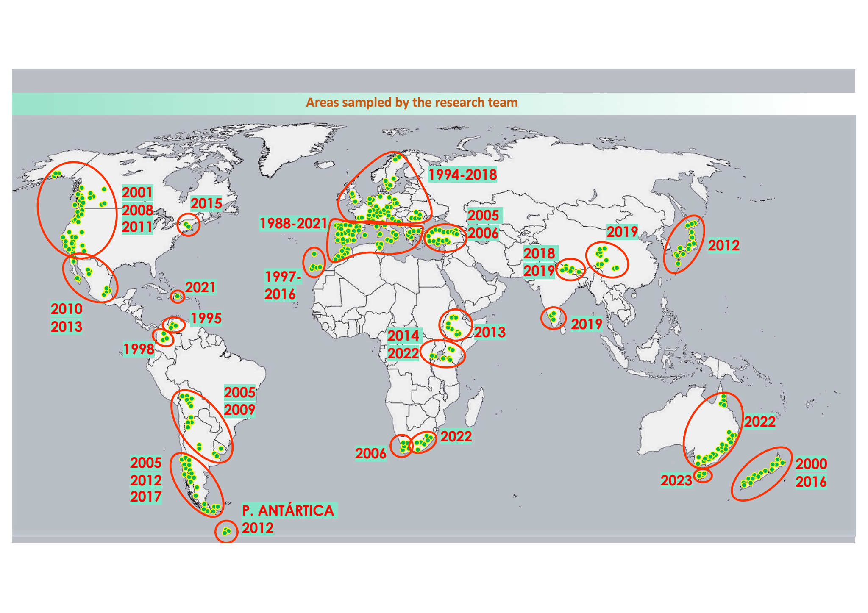
Task: Click the "2017" label near Patagonia
Action: pyautogui.click(x=146, y=497)
